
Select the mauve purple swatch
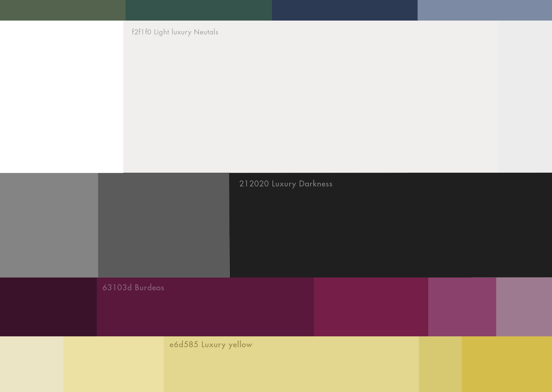pos(462,307)
